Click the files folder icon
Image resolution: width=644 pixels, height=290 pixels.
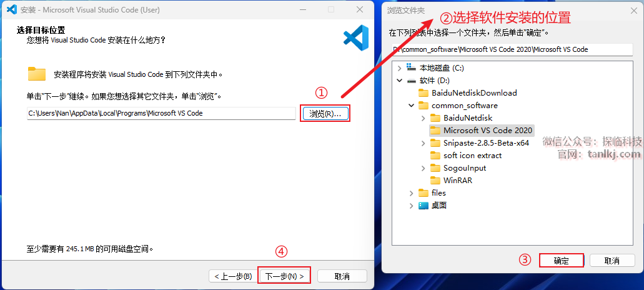click(x=424, y=193)
